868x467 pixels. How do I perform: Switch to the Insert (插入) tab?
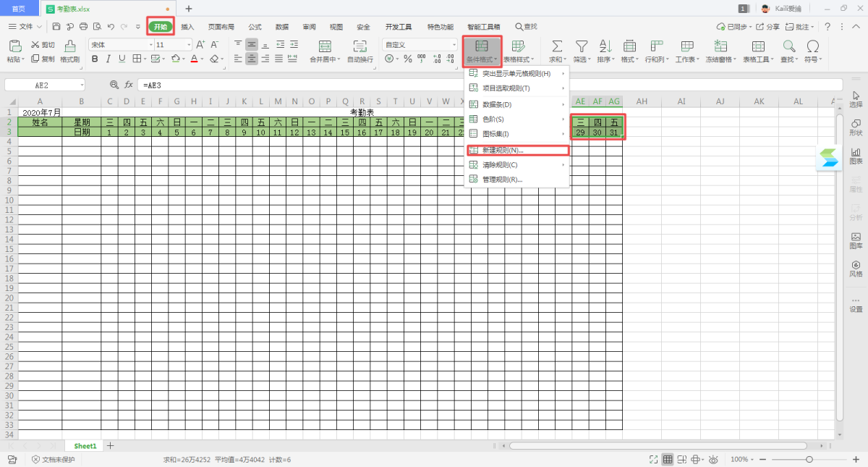187,27
